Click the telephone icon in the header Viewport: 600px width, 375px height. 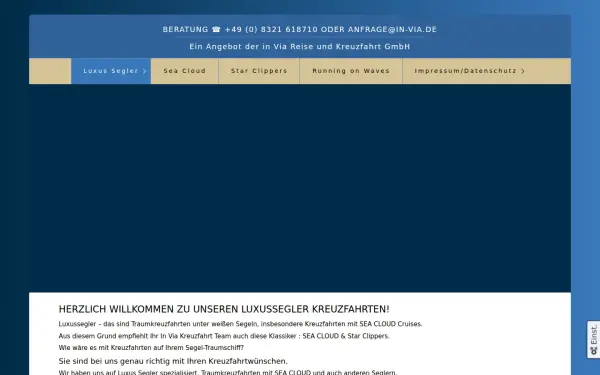pyautogui.click(x=216, y=29)
